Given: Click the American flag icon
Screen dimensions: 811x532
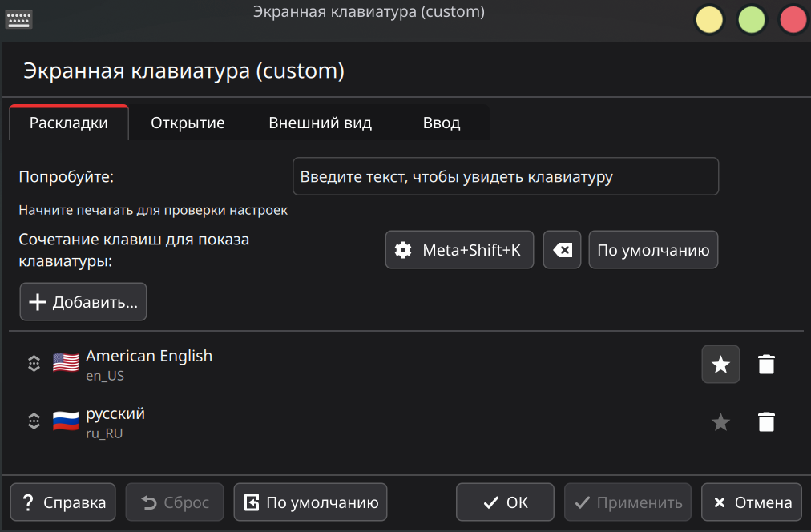Looking at the screenshot, I should pyautogui.click(x=67, y=362).
